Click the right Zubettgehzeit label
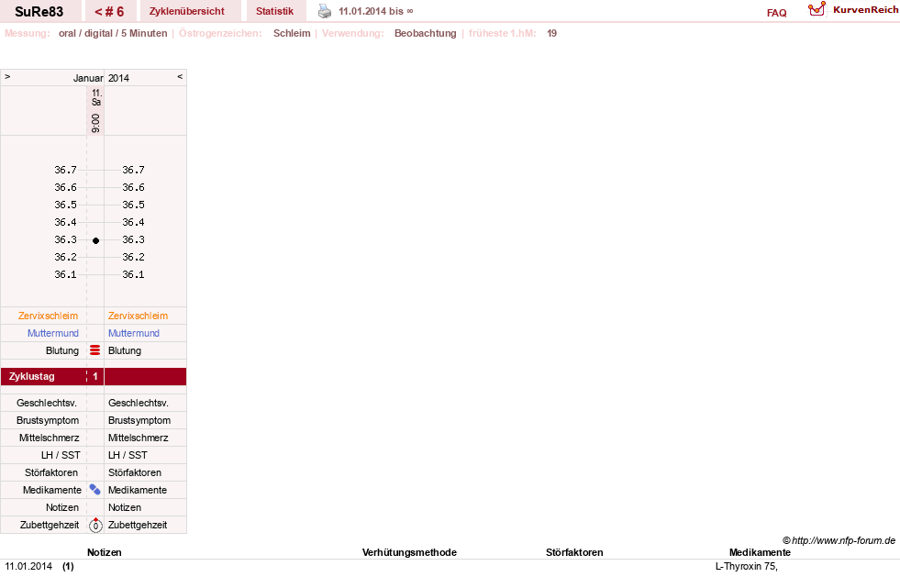Image resolution: width=900 pixels, height=588 pixels. (x=138, y=525)
